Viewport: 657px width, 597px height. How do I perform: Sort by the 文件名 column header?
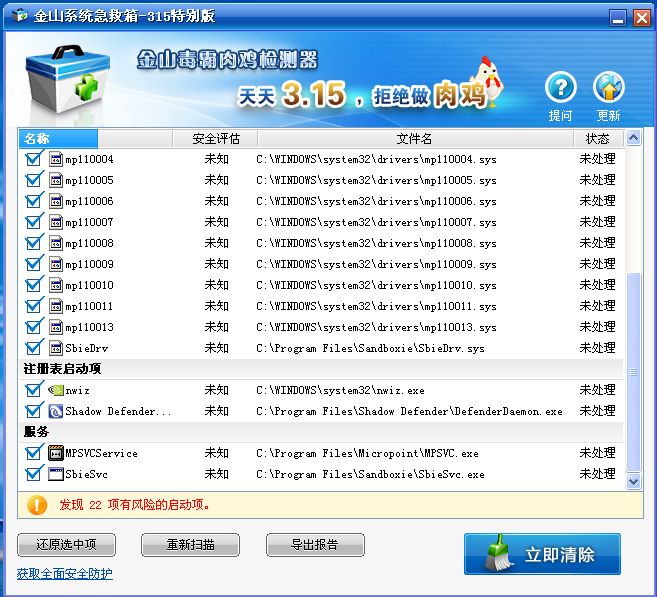415,139
